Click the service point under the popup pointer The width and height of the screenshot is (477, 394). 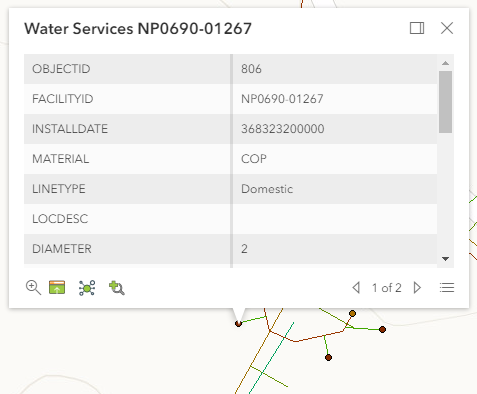pos(238,323)
